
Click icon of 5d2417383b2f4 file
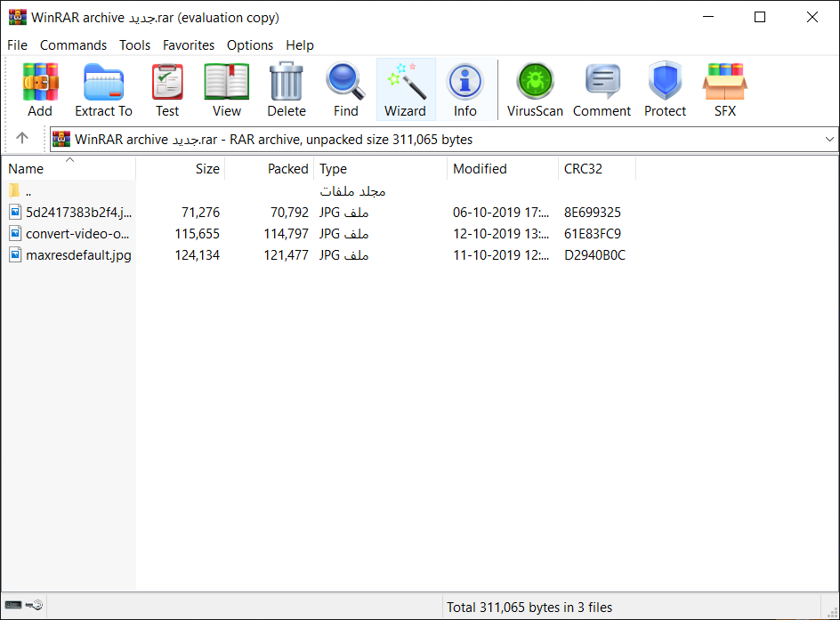15,213
